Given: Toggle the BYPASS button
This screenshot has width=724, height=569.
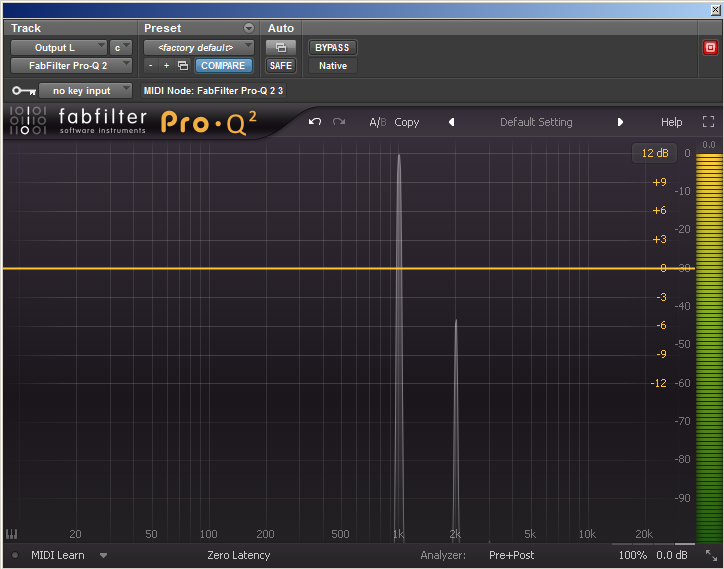Looking at the screenshot, I should [x=332, y=48].
